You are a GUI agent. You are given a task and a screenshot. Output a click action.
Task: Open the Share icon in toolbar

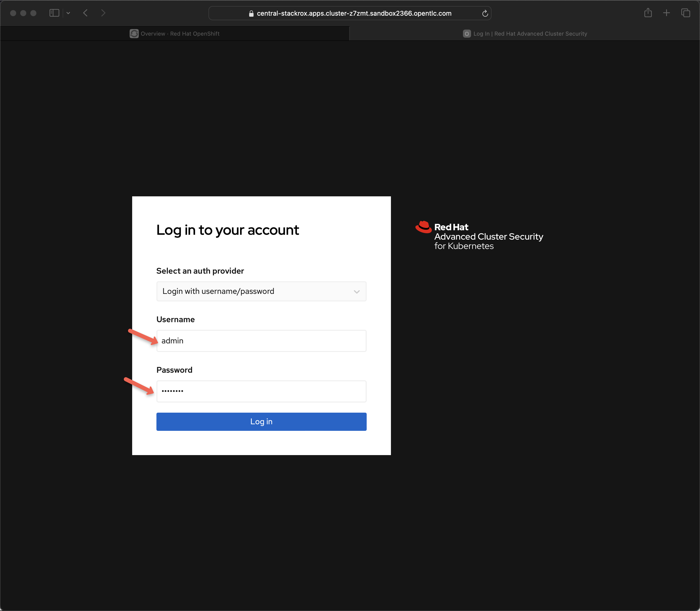(648, 13)
